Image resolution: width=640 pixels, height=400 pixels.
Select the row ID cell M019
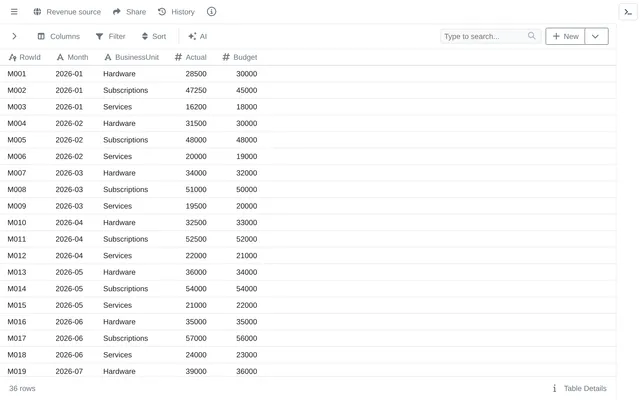coord(17,371)
